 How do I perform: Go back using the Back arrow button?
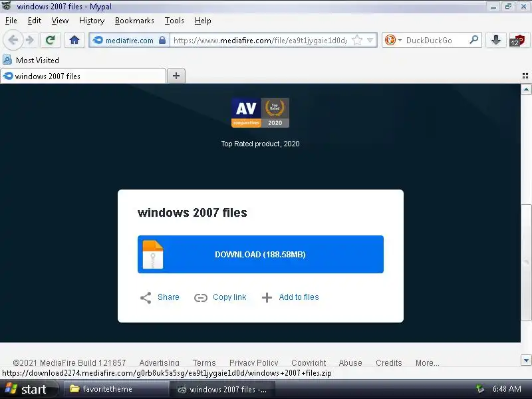(x=13, y=40)
